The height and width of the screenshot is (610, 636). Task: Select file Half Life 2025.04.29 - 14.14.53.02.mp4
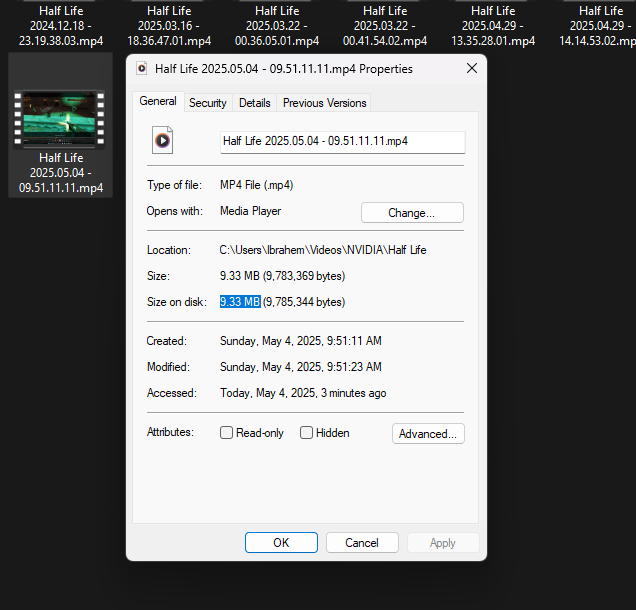point(597,26)
